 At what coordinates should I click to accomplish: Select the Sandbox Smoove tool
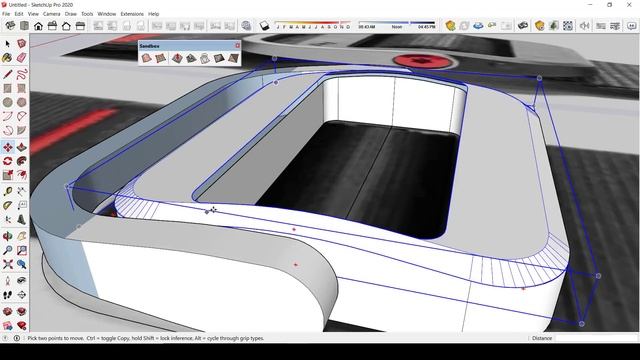pyautogui.click(x=177, y=58)
